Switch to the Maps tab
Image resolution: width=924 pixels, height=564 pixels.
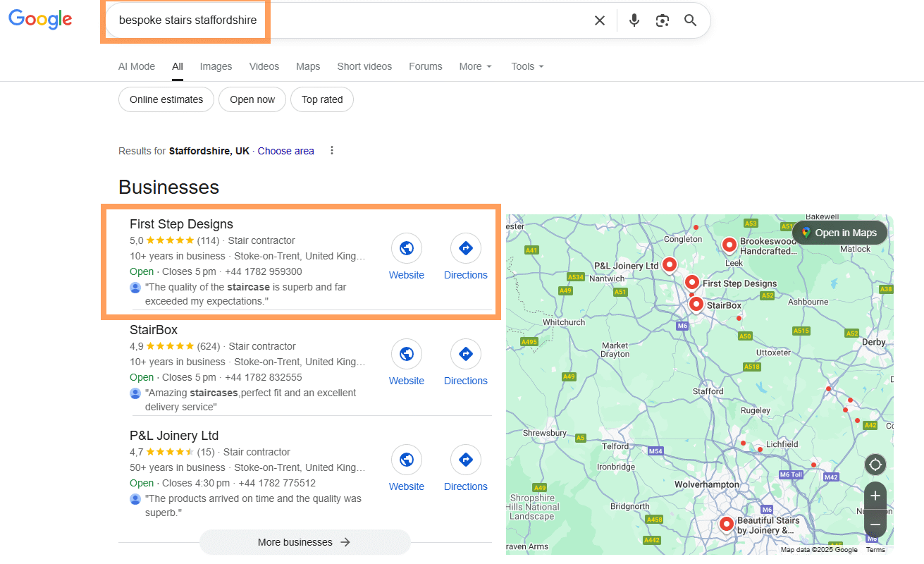click(x=308, y=66)
